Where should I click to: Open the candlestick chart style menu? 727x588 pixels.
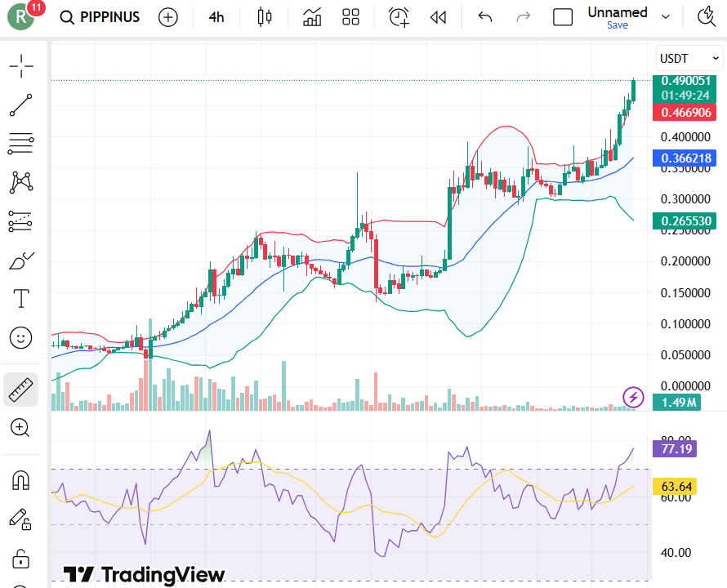pos(264,16)
